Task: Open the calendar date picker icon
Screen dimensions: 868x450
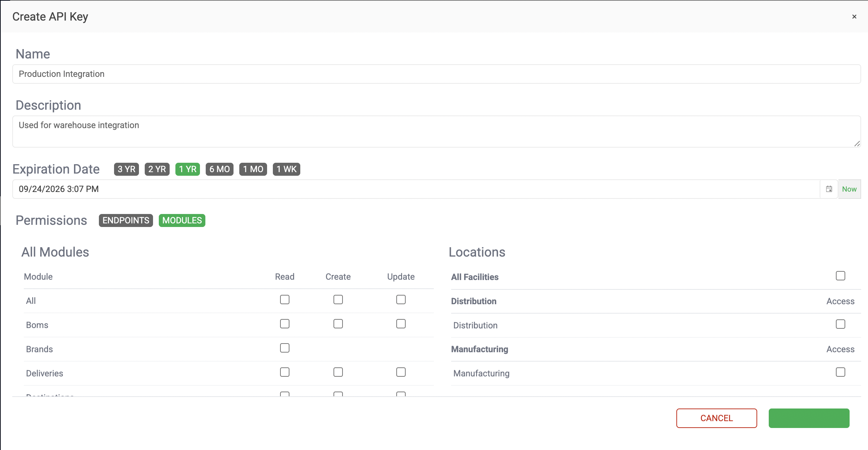Action: point(829,189)
